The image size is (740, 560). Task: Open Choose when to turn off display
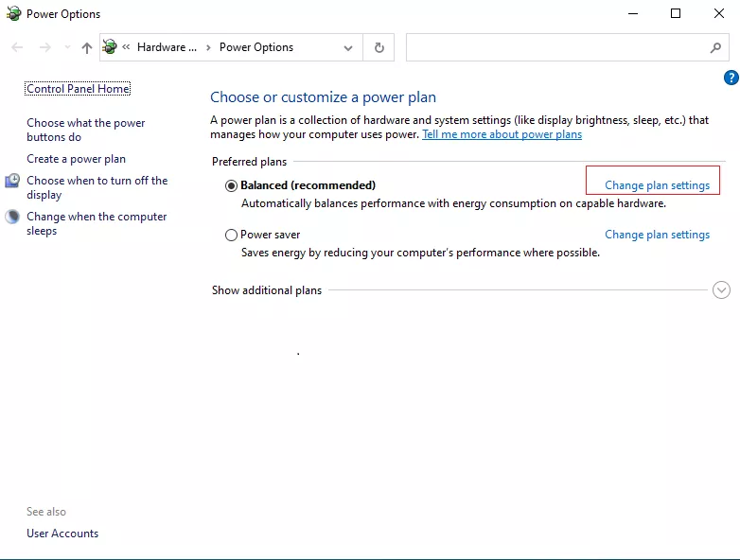97,187
